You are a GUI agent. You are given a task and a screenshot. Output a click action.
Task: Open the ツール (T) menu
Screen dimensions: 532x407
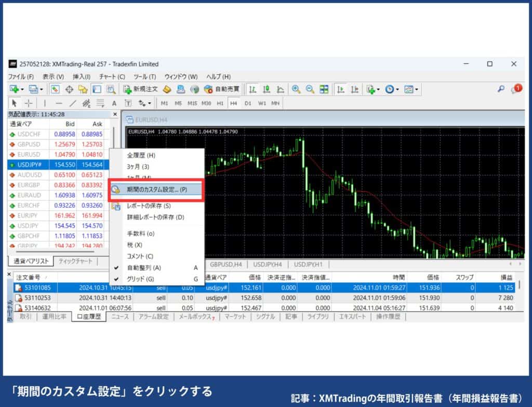click(x=145, y=77)
